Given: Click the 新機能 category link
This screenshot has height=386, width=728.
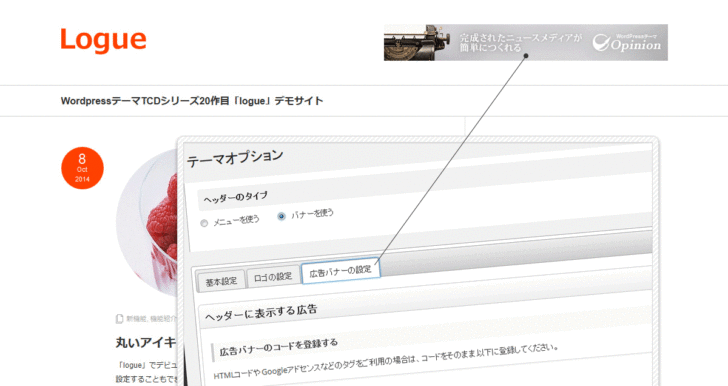Looking at the screenshot, I should 136,319.
